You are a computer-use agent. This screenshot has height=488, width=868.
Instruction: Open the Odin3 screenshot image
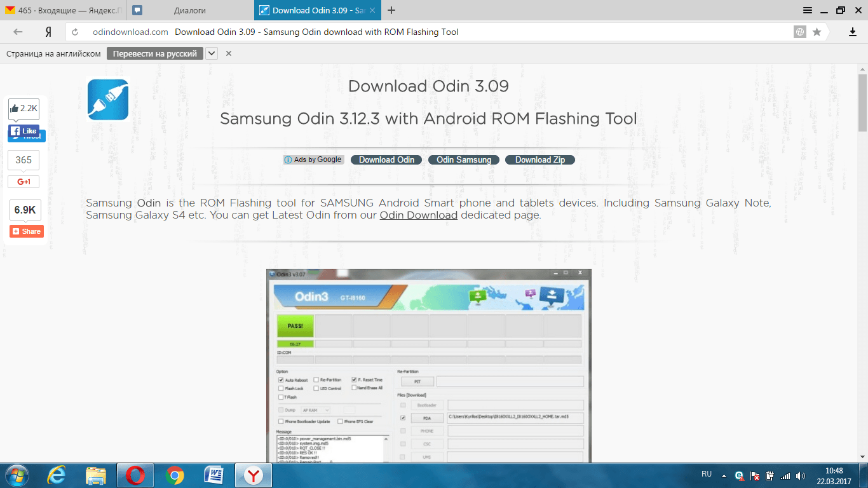428,365
